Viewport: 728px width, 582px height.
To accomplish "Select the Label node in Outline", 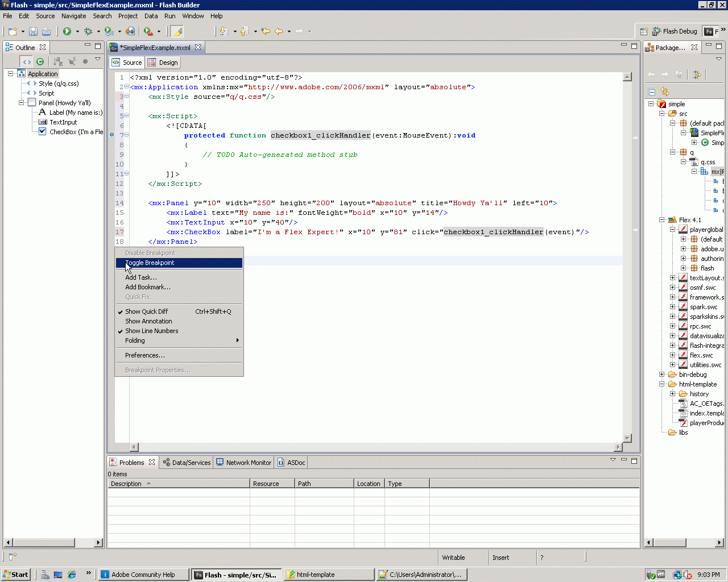I will [x=71, y=113].
